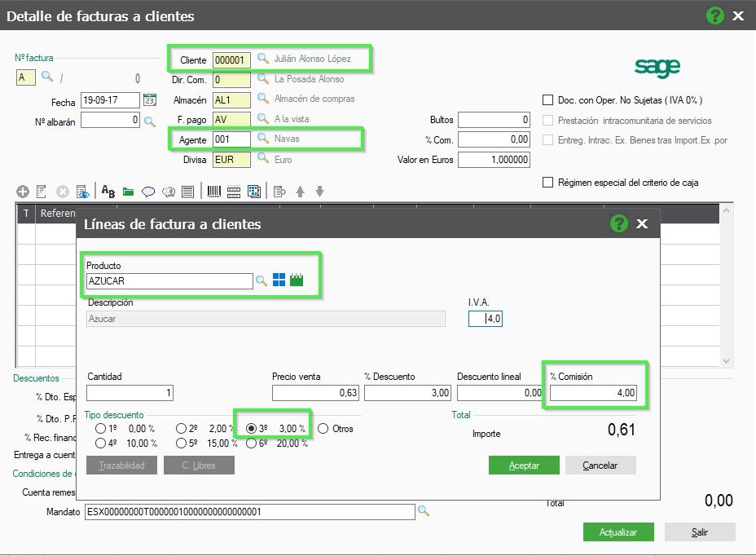The width and height of the screenshot is (756, 556).
Task: Click the Cancelar button in the lines dialog
Action: [x=602, y=466]
